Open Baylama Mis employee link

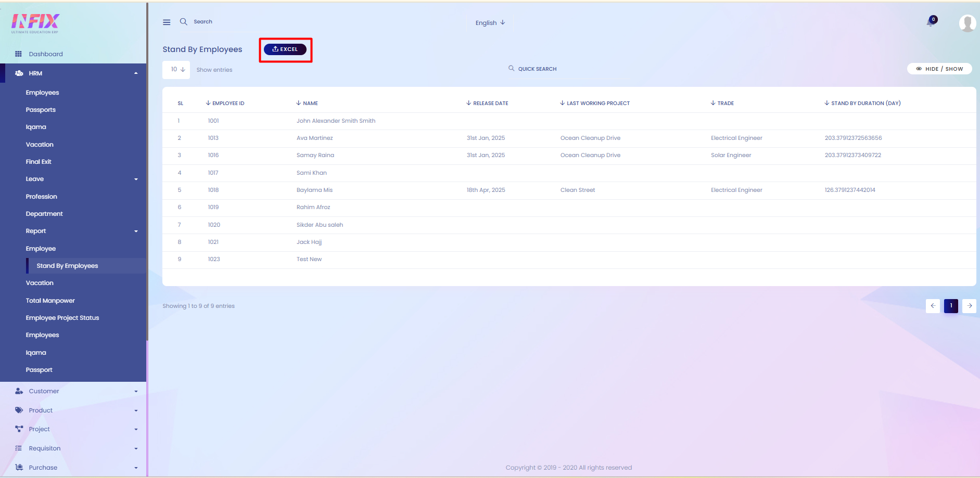(x=314, y=190)
